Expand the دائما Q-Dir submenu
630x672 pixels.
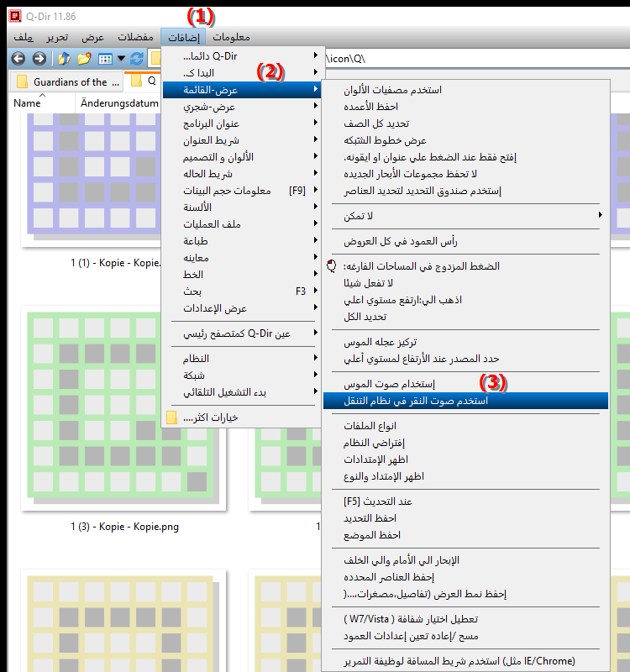pos(242,56)
